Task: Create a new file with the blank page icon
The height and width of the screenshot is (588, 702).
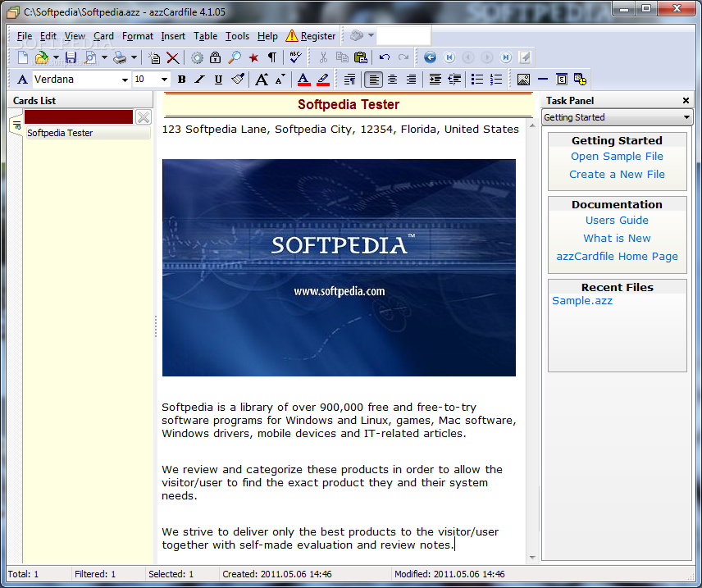Action: coord(22,57)
